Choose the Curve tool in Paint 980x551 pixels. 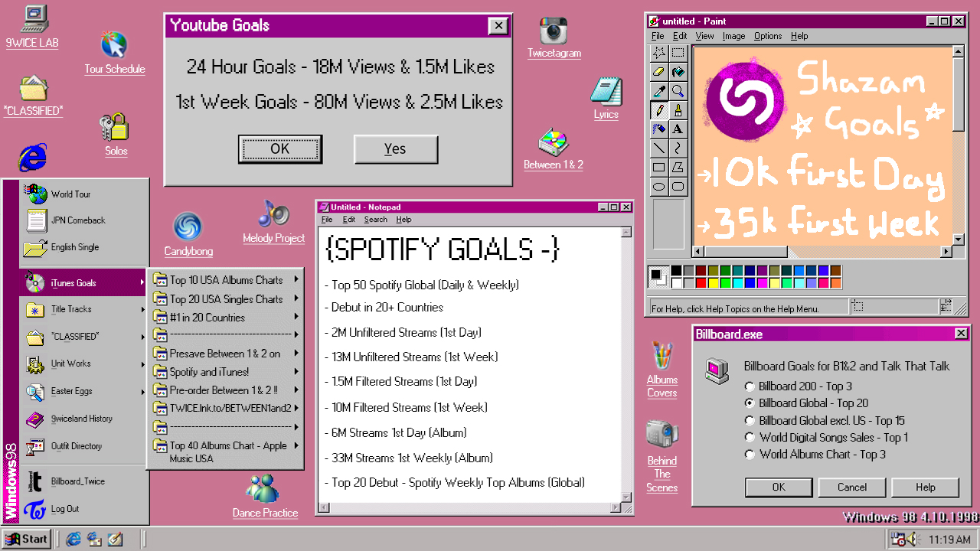[678, 148]
